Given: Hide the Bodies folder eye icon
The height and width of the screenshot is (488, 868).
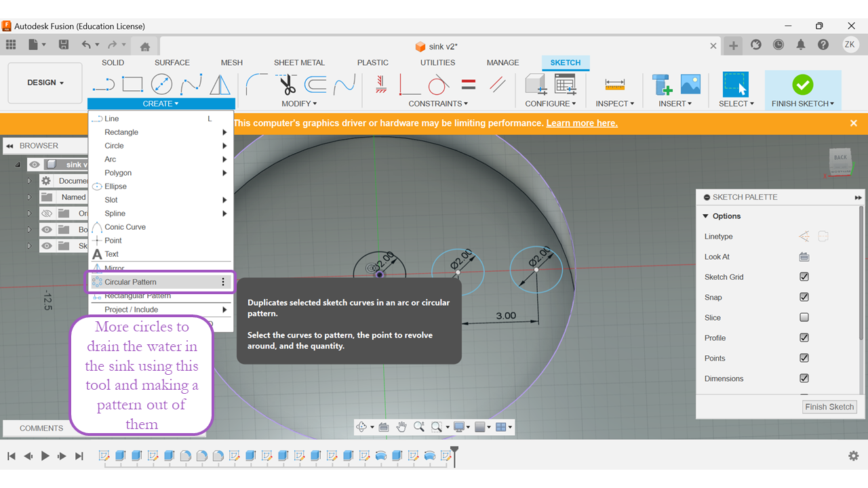Looking at the screenshot, I should pos(46,230).
